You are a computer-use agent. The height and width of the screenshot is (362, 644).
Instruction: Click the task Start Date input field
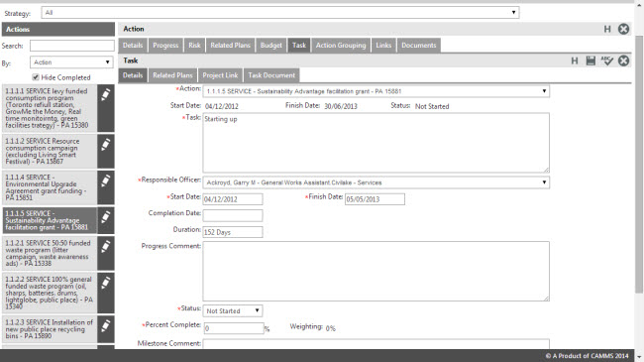(x=233, y=199)
